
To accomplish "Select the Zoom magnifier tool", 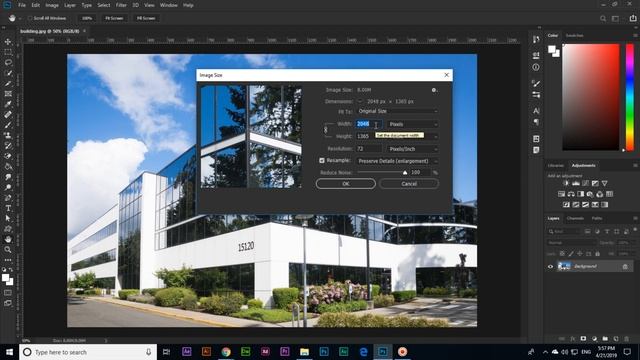I will click(8, 249).
